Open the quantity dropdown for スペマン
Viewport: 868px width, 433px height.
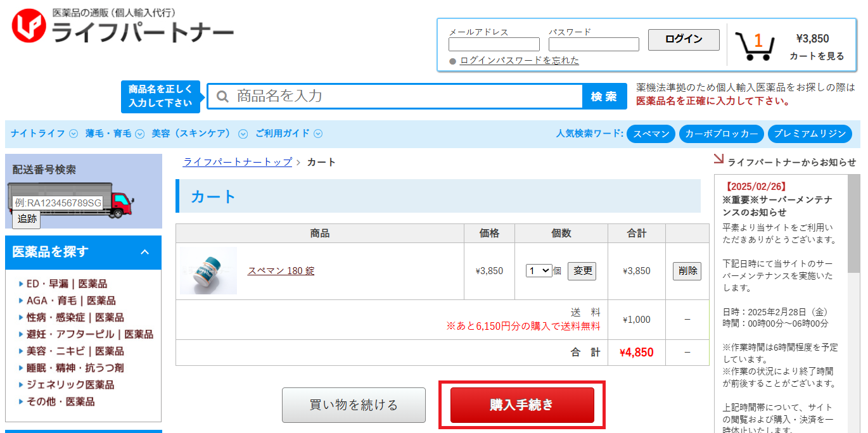click(x=539, y=271)
